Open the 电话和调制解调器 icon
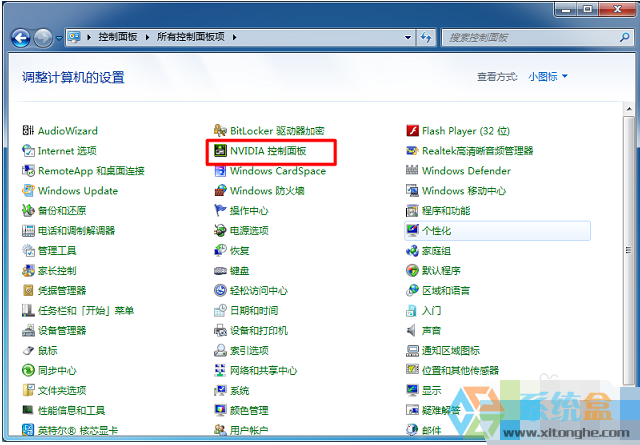Image resolution: width=640 pixels, height=445 pixels. (x=28, y=231)
